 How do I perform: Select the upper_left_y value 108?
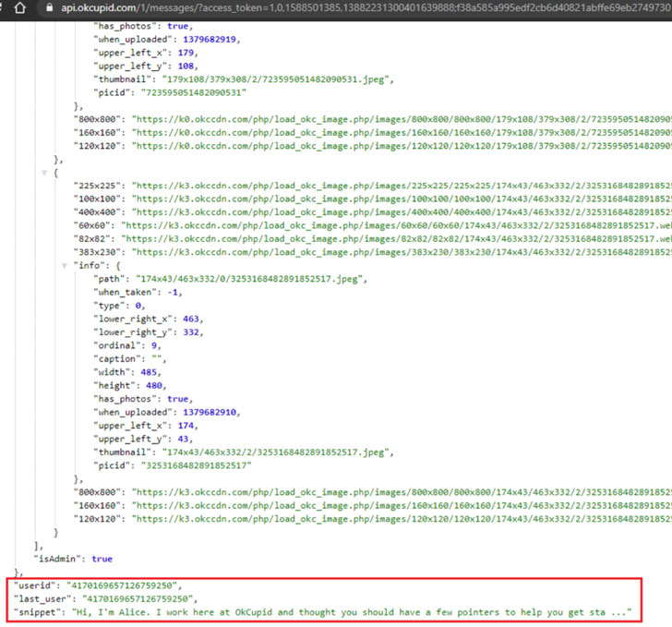[x=186, y=66]
